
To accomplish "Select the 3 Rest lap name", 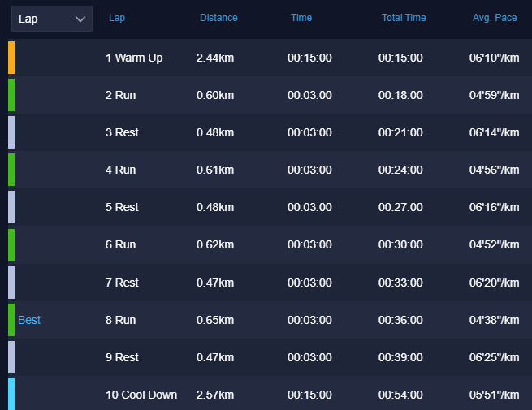I will tap(122, 132).
